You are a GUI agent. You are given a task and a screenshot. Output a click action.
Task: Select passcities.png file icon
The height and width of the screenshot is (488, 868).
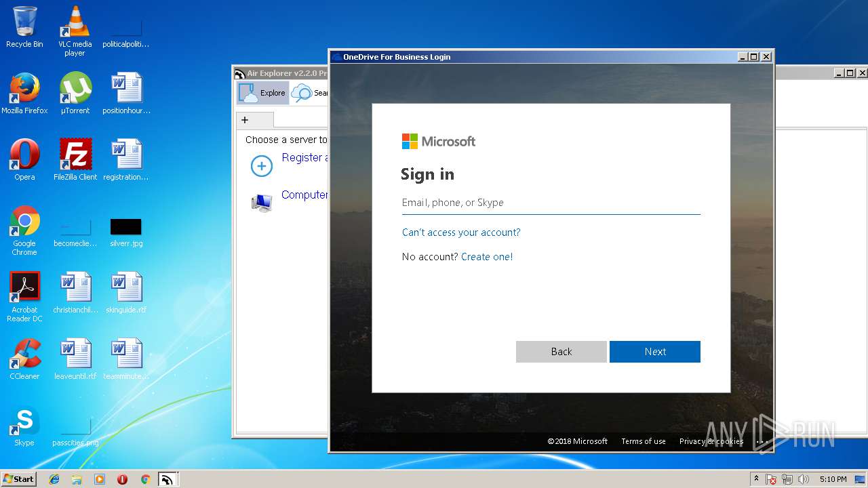click(x=75, y=430)
